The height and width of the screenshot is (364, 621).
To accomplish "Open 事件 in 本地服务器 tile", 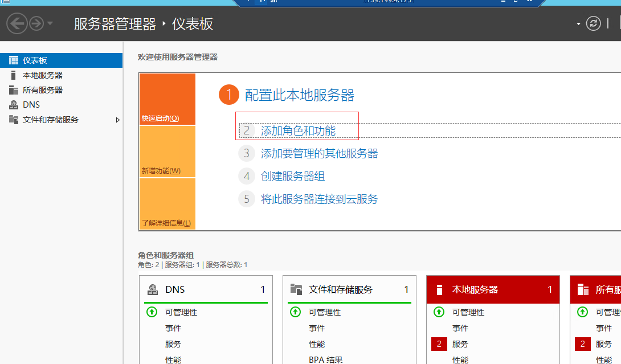I will [460, 328].
